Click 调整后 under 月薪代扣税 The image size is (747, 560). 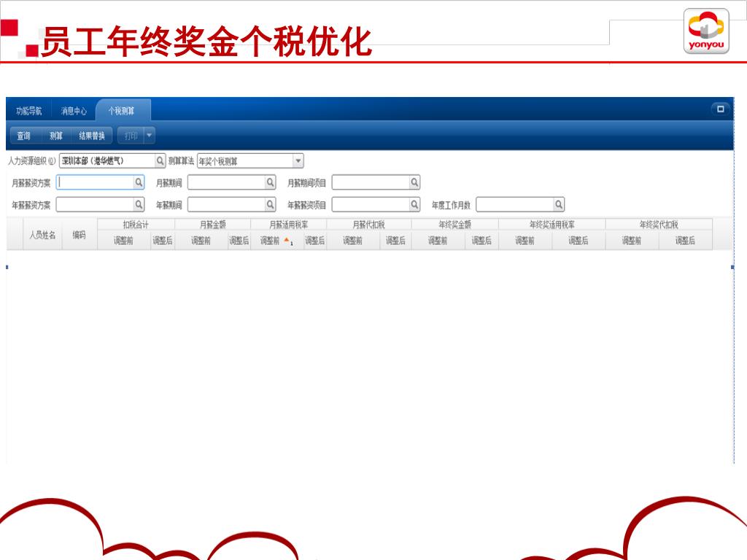pos(395,241)
